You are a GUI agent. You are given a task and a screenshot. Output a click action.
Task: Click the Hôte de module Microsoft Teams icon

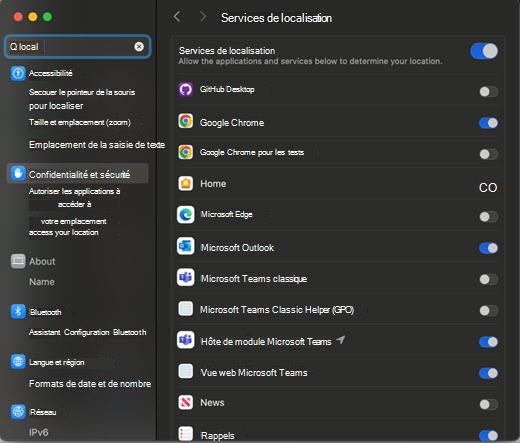click(185, 340)
